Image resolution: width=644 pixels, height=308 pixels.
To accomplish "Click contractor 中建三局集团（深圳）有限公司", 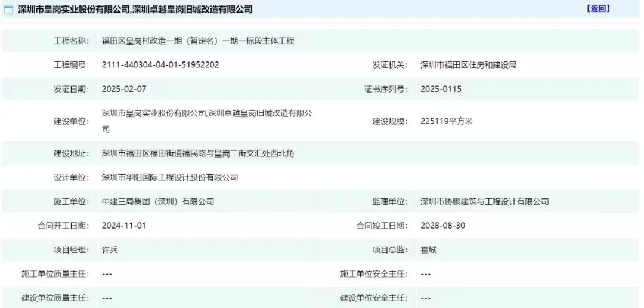I will click(x=158, y=202).
